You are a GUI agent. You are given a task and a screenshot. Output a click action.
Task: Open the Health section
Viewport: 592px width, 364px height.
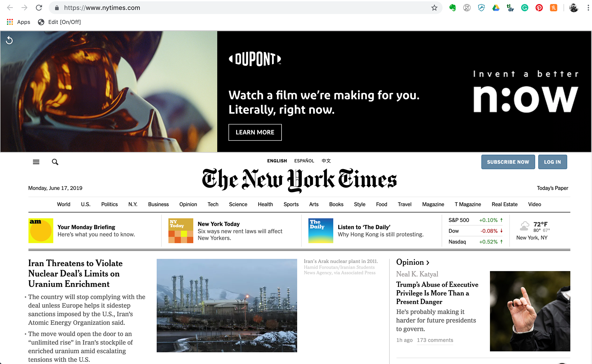coord(265,204)
